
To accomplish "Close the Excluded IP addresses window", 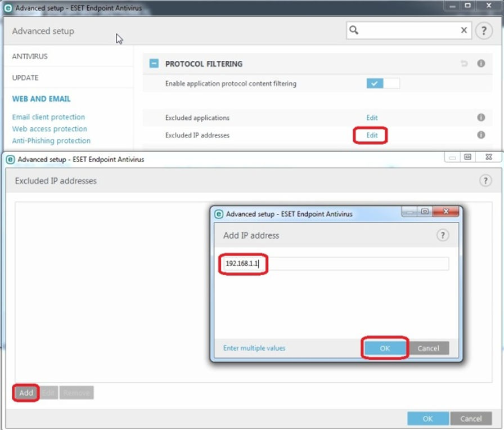I will 489,157.
